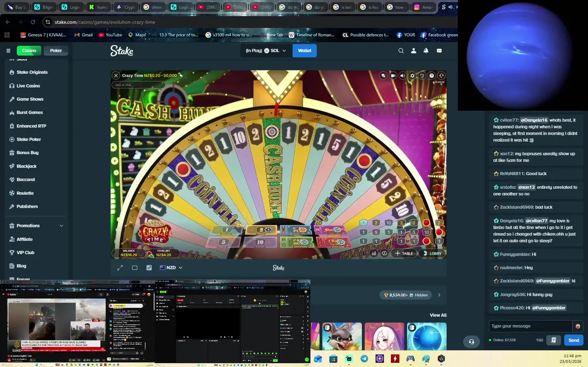This screenshot has height=367, width=588.
Task: Open the sidebar hamburger menu
Action: coord(8,50)
